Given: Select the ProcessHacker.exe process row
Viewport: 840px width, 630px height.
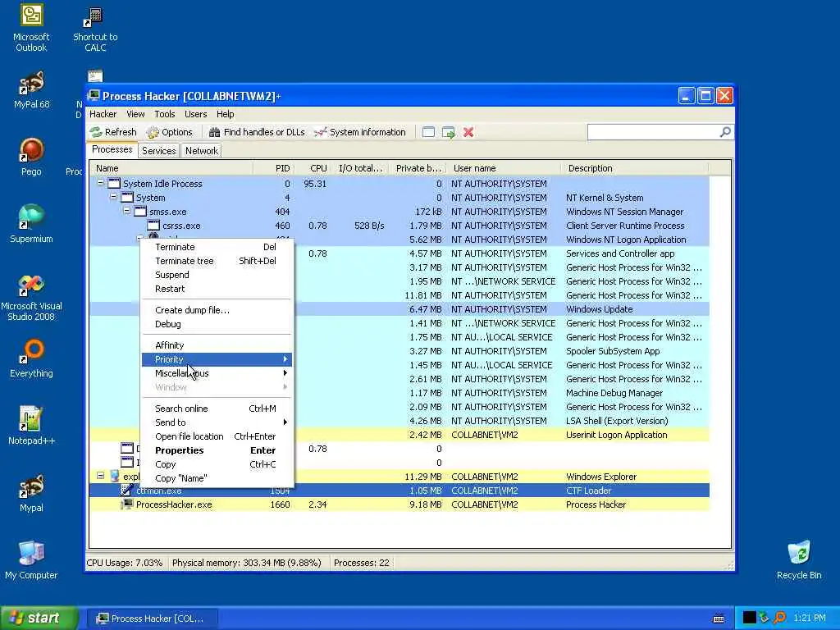Looking at the screenshot, I should 399,504.
